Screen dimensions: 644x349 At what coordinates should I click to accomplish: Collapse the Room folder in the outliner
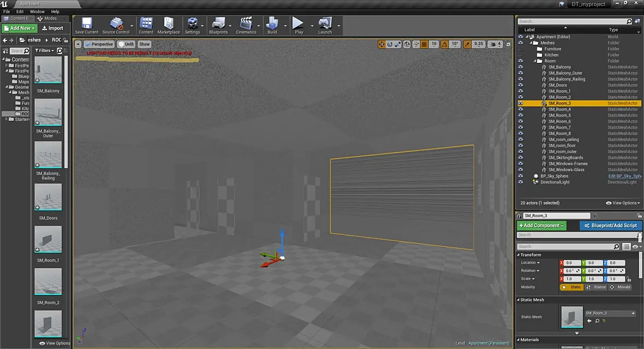click(x=535, y=61)
